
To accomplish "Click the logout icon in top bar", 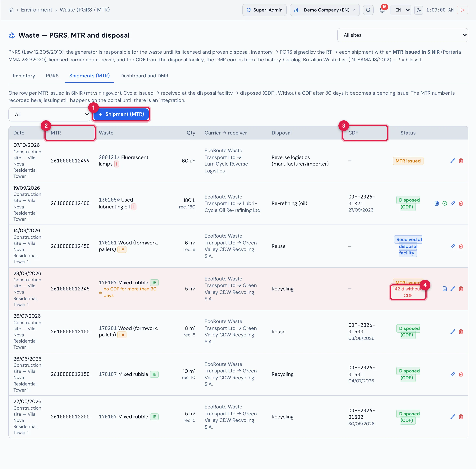I will 462,10.
